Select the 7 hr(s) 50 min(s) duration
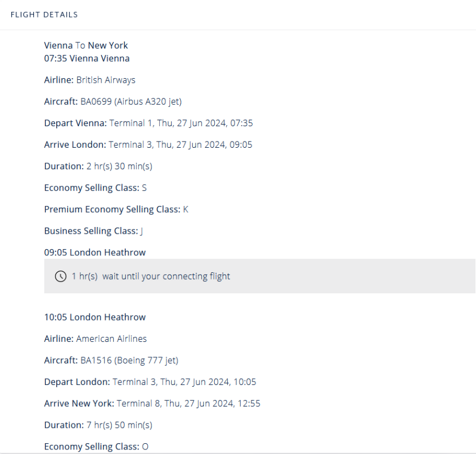 pyautogui.click(x=119, y=425)
